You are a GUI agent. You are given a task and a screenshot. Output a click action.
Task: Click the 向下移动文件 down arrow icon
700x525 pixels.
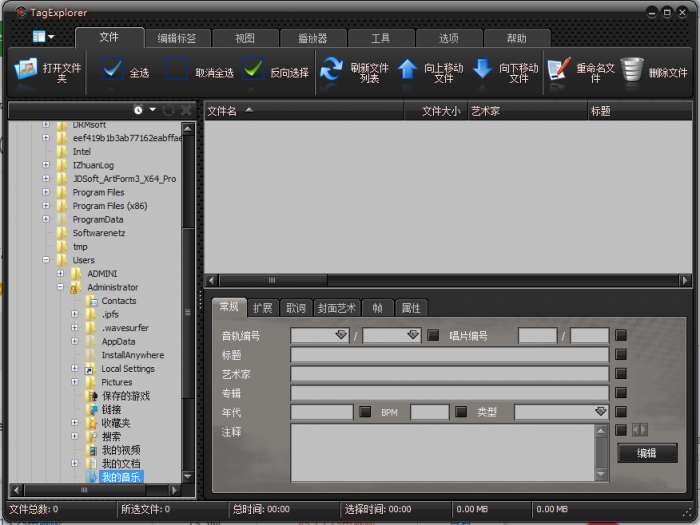(x=482, y=70)
